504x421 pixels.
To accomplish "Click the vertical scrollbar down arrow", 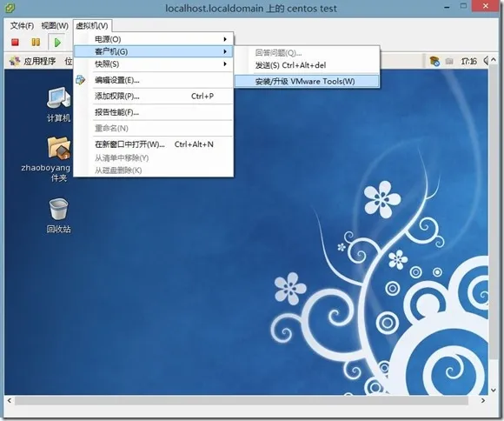I will [x=494, y=390].
